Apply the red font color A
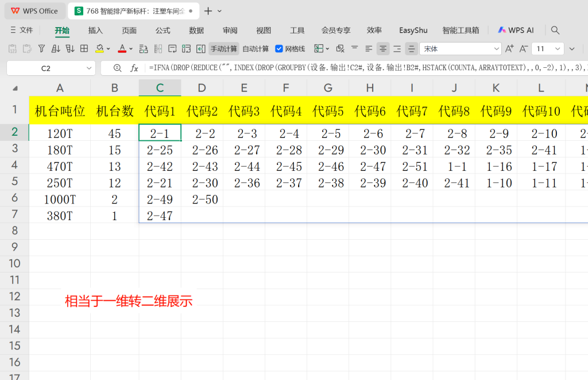This screenshot has height=380, width=588. (122, 49)
